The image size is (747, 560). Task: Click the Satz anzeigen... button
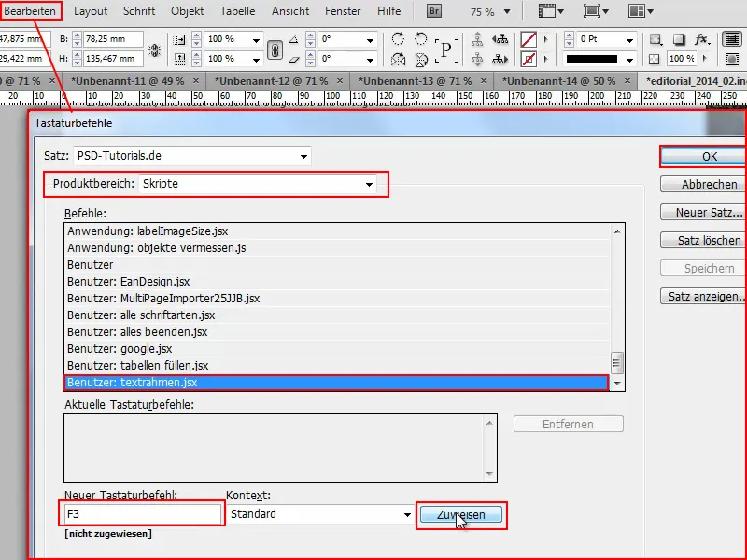703,297
